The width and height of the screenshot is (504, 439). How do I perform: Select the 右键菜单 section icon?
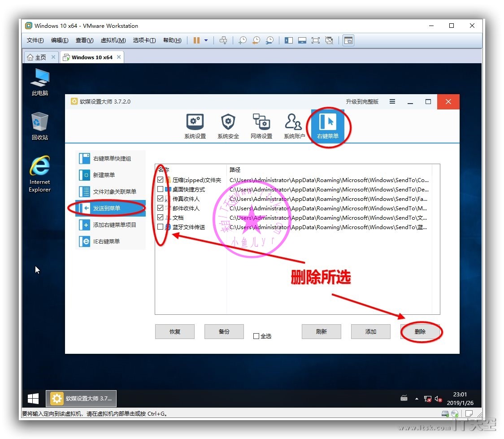(x=327, y=126)
